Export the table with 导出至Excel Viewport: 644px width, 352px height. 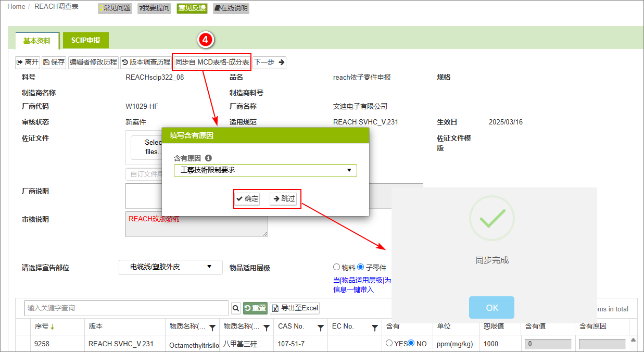coord(295,308)
